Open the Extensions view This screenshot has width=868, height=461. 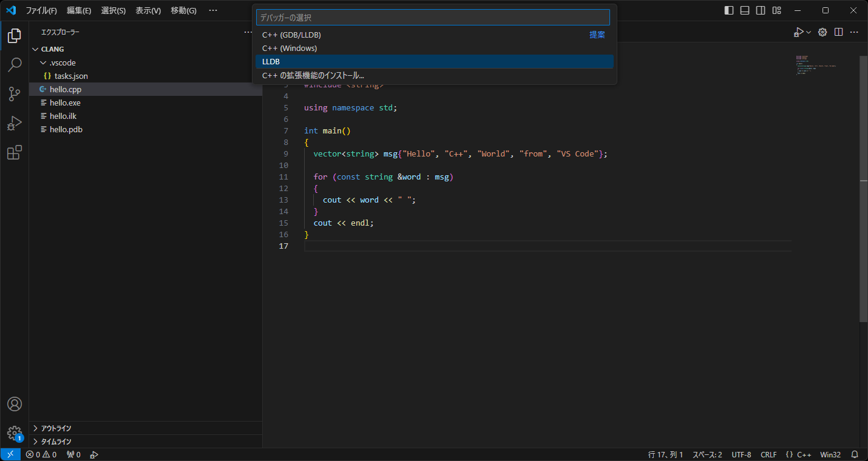[13, 152]
